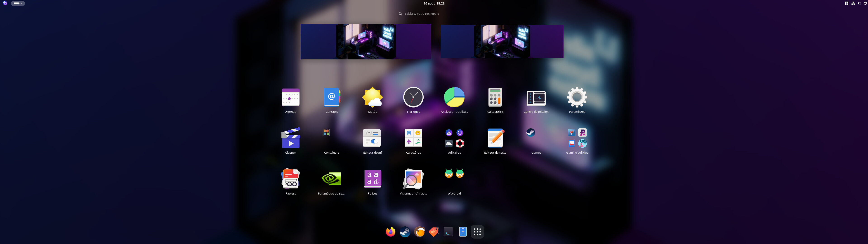This screenshot has height=244, width=868.
Task: Open the NVIDIA Paramètres du serveur app
Action: pos(331,179)
